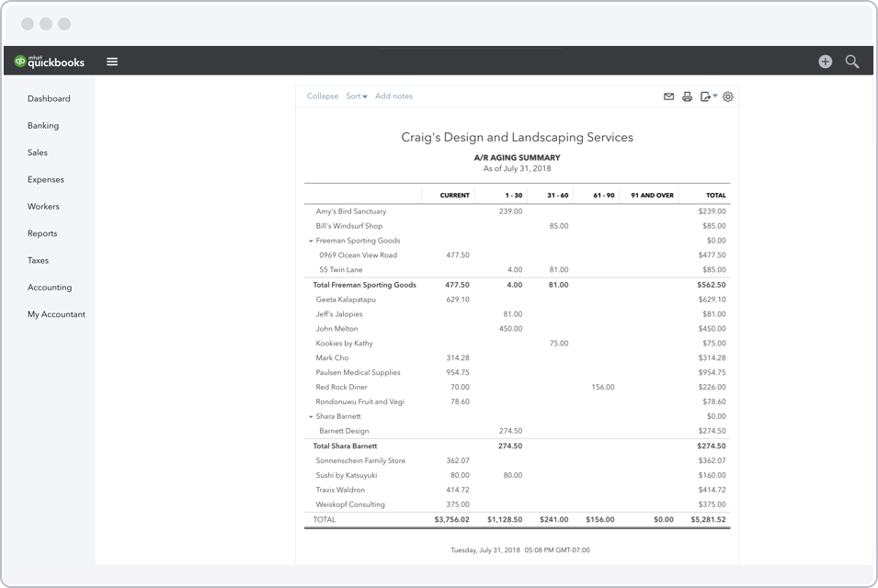Click the grand total $5,281.52

coord(708,520)
